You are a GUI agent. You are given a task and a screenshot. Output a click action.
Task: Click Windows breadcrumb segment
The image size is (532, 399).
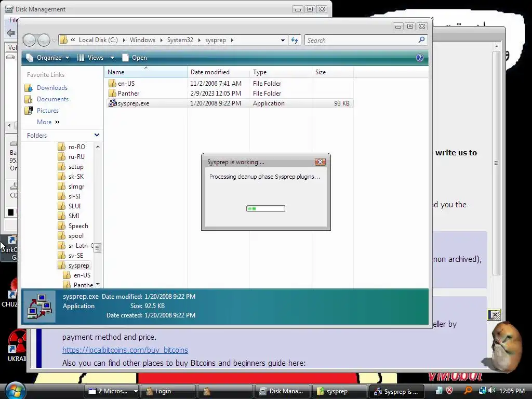[142, 40]
